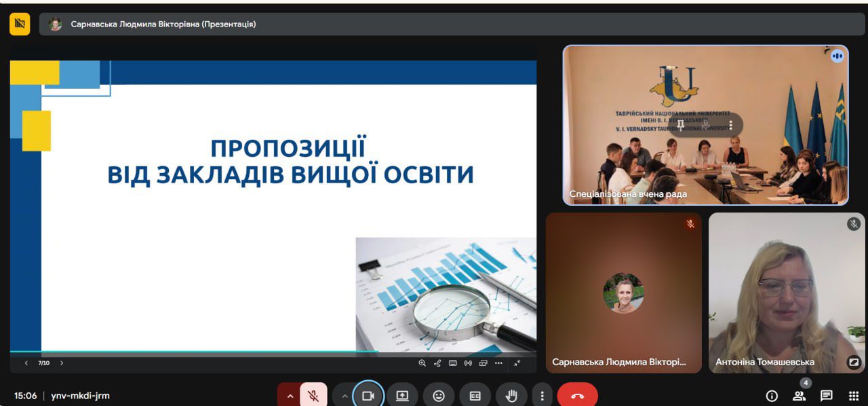The width and height of the screenshot is (868, 406).
Task: Click the zoom magnifier on slide toolbar
Action: [422, 363]
